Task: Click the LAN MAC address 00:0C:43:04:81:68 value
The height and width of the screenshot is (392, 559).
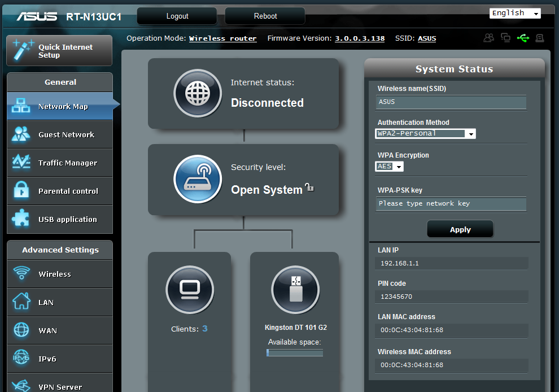Action: point(451,330)
